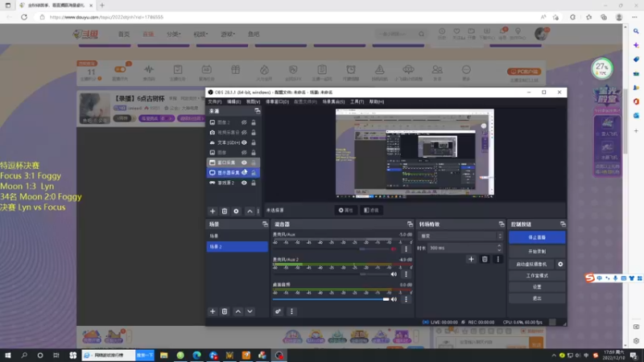
Task: Unlock the 图像 2 source lock icon
Action: pyautogui.click(x=254, y=122)
